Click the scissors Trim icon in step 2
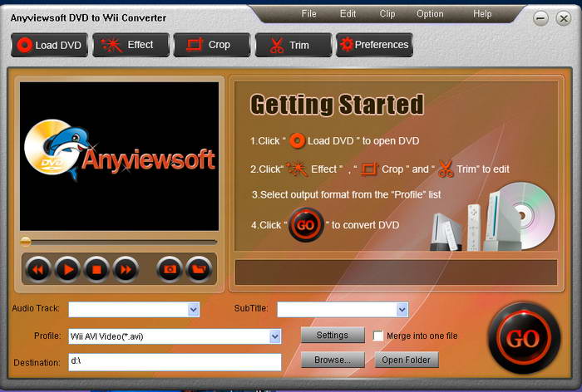The height and width of the screenshot is (392, 582). [x=446, y=169]
